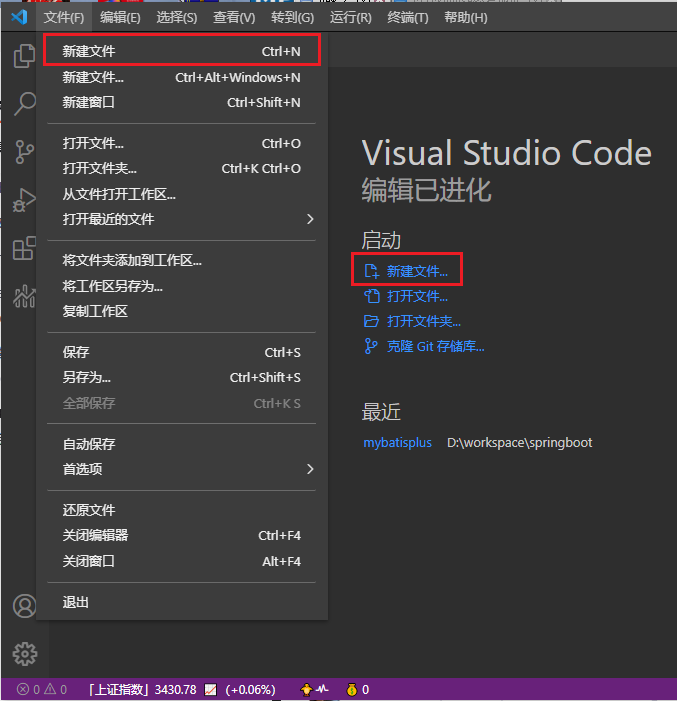
Task: Click the open file icon under 启动
Action: (x=371, y=296)
